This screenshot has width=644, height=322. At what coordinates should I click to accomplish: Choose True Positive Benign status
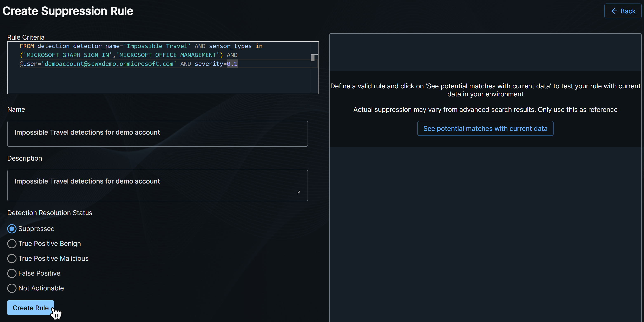(12, 243)
